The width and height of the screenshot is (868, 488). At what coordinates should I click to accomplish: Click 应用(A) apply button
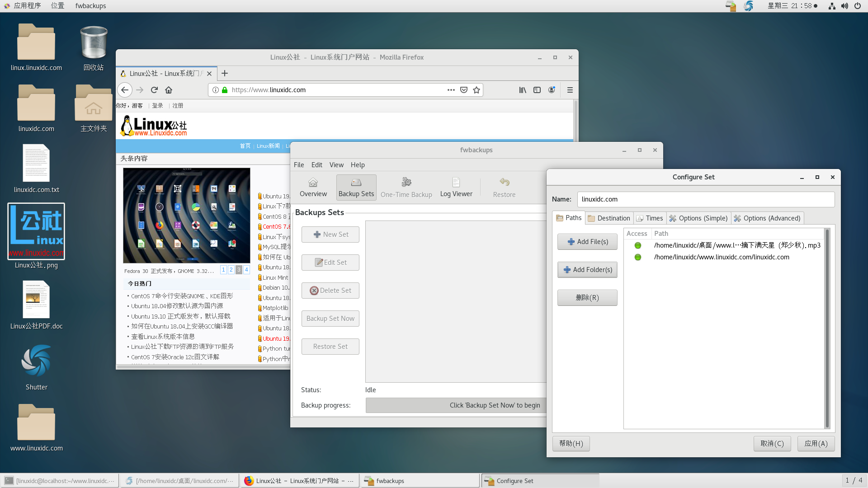pos(816,444)
